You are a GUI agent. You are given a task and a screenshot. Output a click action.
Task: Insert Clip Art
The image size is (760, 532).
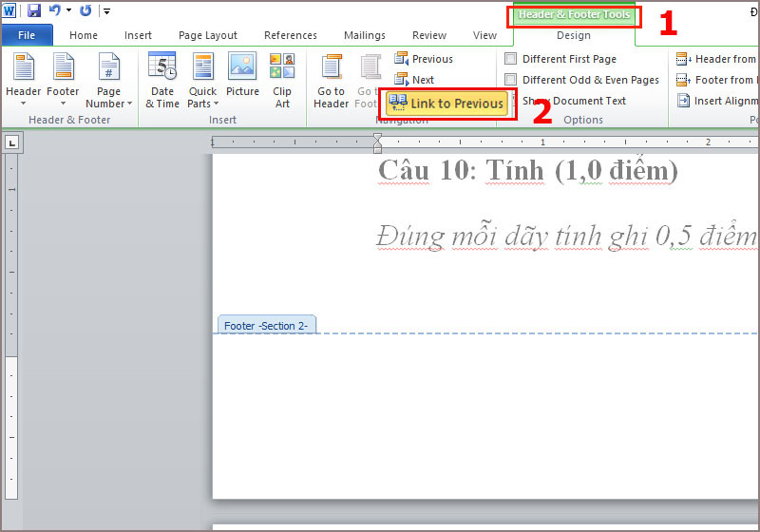coord(282,81)
